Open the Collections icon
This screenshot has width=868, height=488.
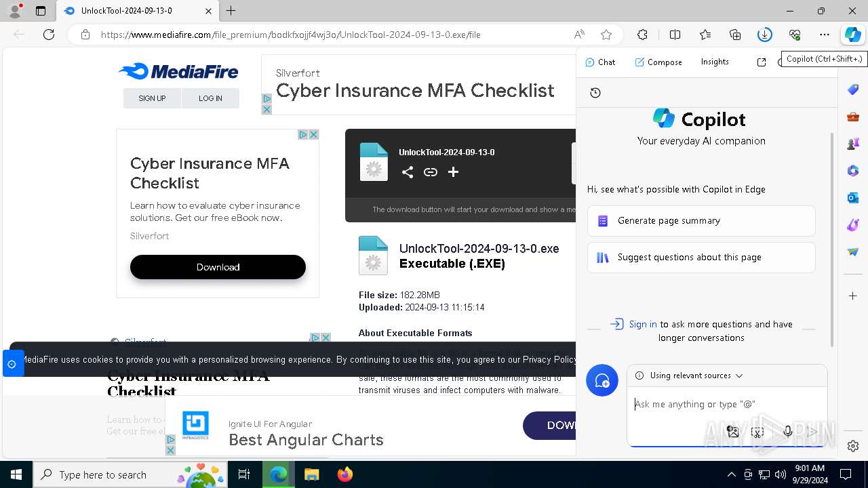coord(735,35)
